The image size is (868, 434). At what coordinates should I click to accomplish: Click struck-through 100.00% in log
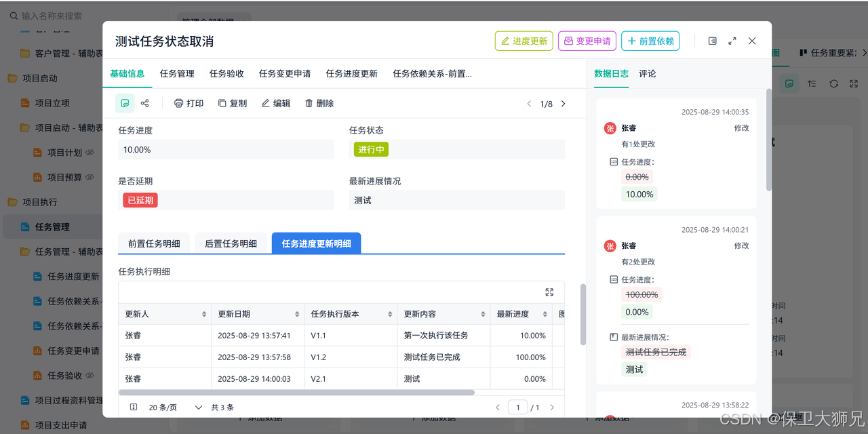(642, 295)
